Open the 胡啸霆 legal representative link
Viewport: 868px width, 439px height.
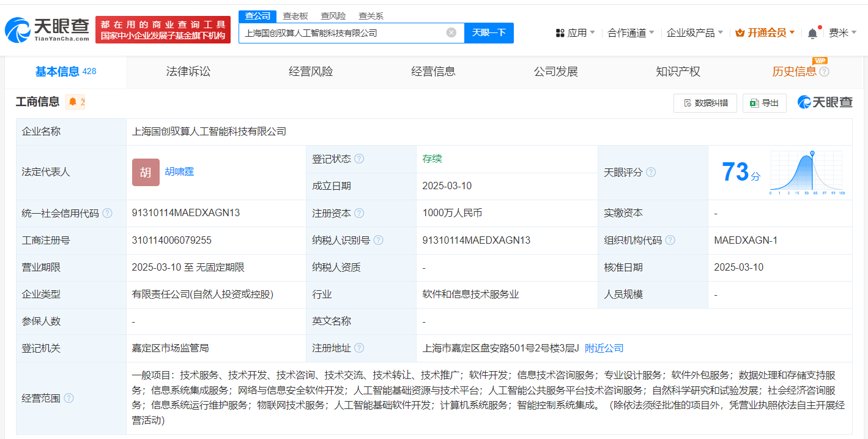point(180,172)
